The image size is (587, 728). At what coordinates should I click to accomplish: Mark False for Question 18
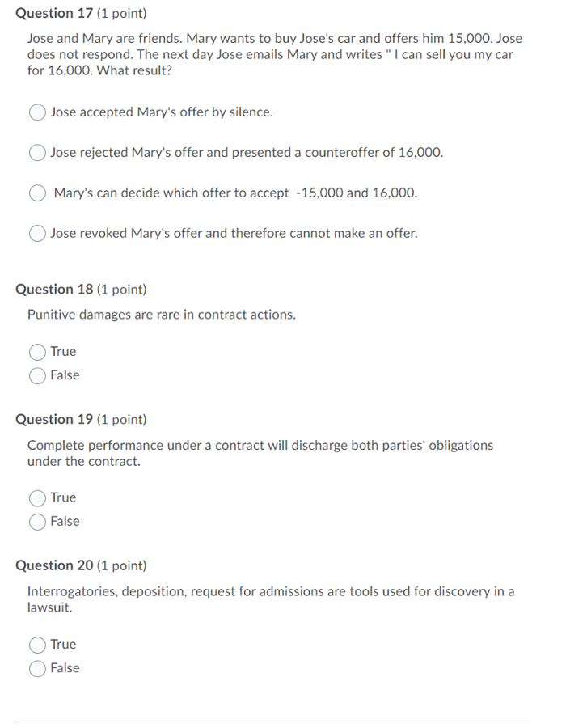pyautogui.click(x=37, y=375)
